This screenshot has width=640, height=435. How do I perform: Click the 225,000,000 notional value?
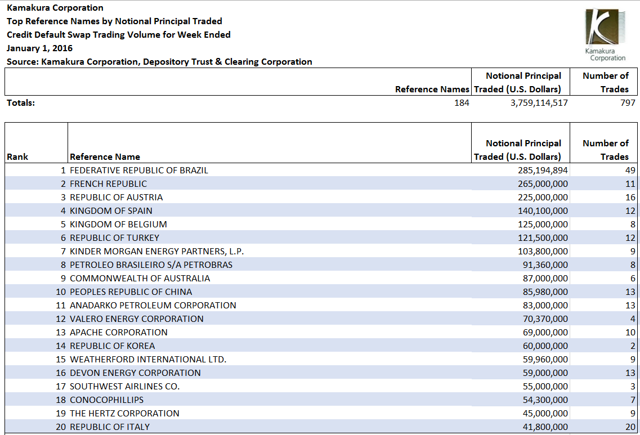tap(543, 197)
